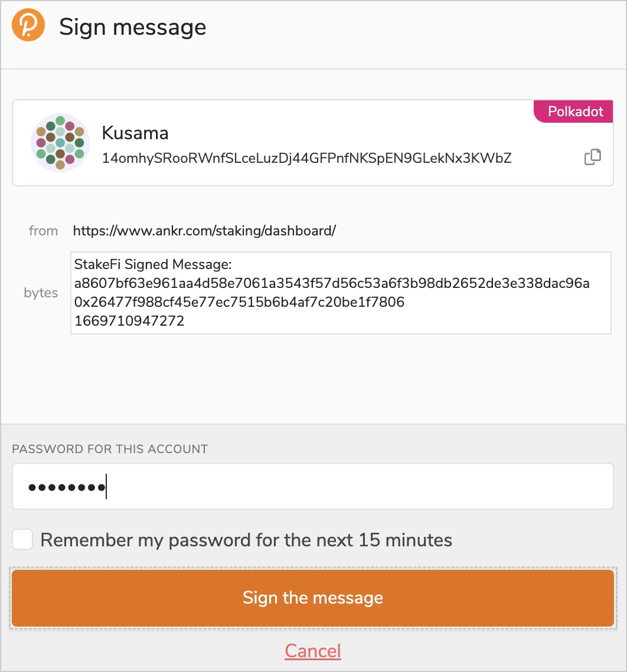Click the pink Polkadot network badge
This screenshot has height=672, width=627.
click(x=573, y=112)
